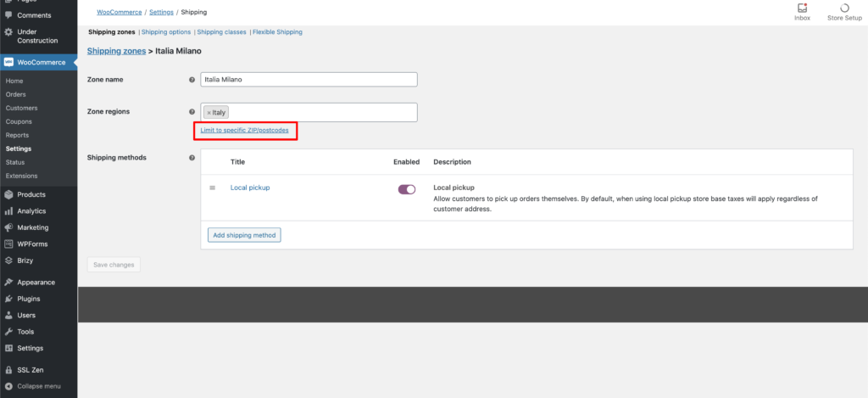Screen dimensions: 868x398
Task: Open the Status submenu item
Action: (15, 162)
